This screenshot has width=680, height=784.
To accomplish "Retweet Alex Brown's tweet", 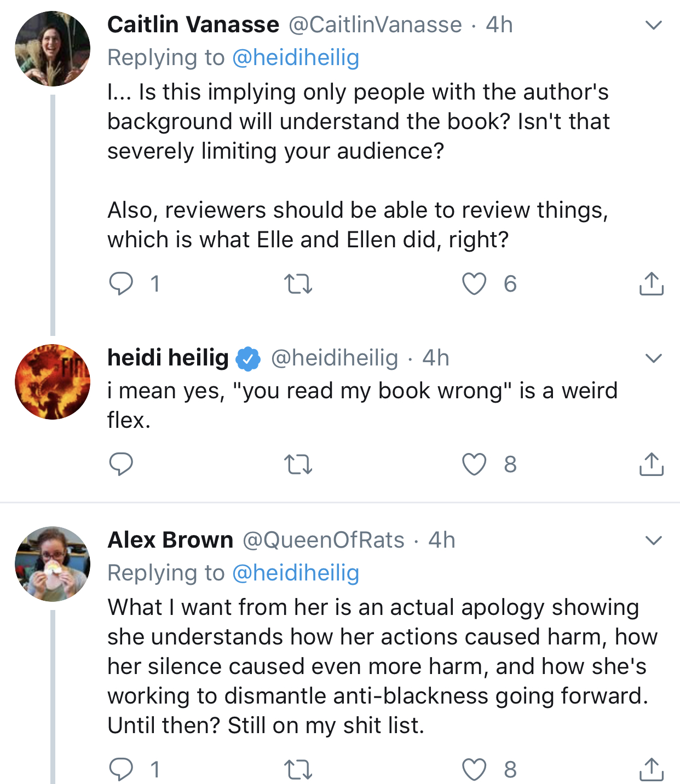I will [298, 770].
